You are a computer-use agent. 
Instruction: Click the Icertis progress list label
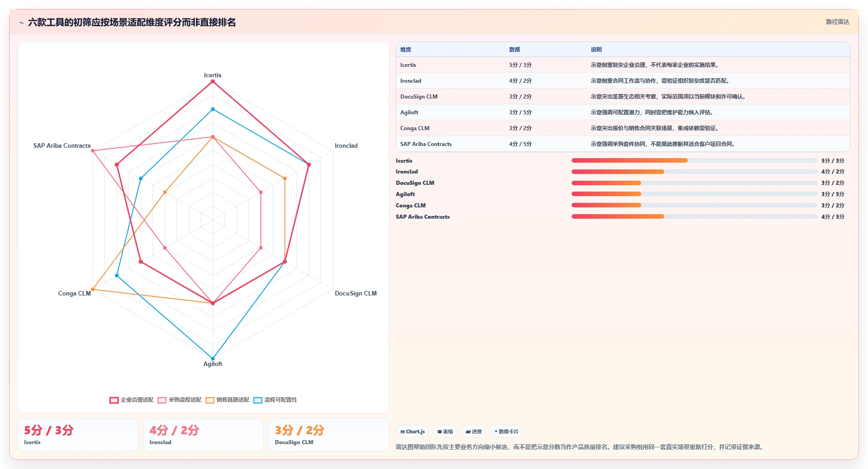pyautogui.click(x=404, y=161)
